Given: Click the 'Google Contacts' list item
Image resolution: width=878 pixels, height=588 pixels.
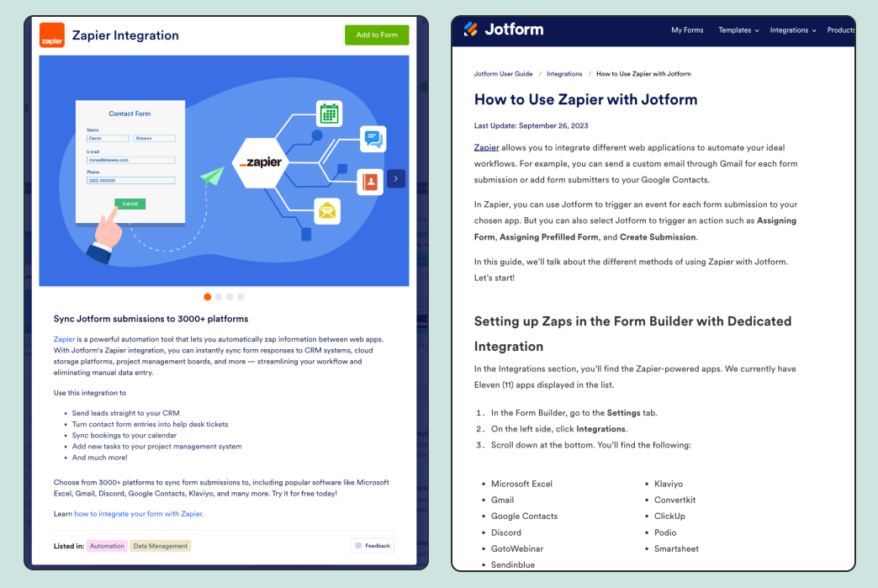Looking at the screenshot, I should pyautogui.click(x=524, y=516).
